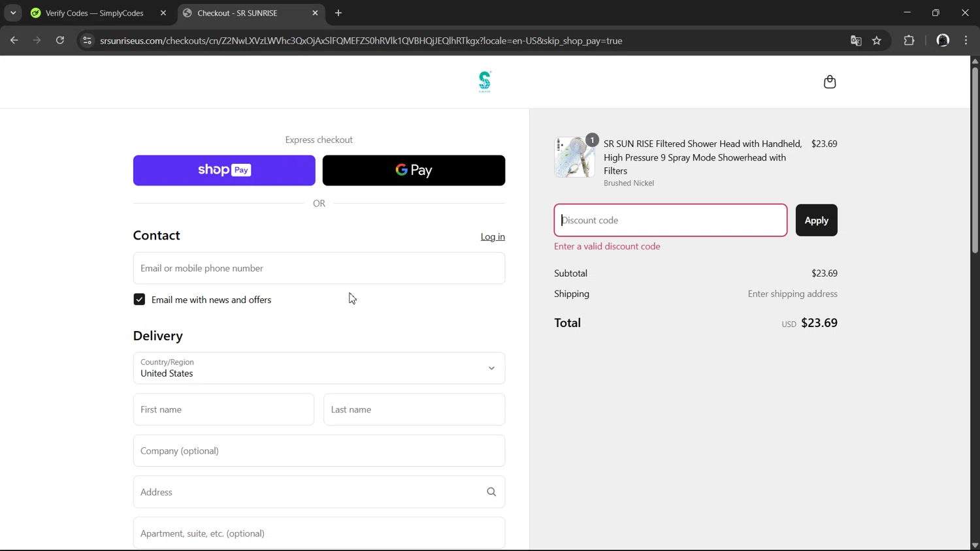The height and width of the screenshot is (551, 980).
Task: Open the Country/Region dropdown
Action: [x=319, y=368]
